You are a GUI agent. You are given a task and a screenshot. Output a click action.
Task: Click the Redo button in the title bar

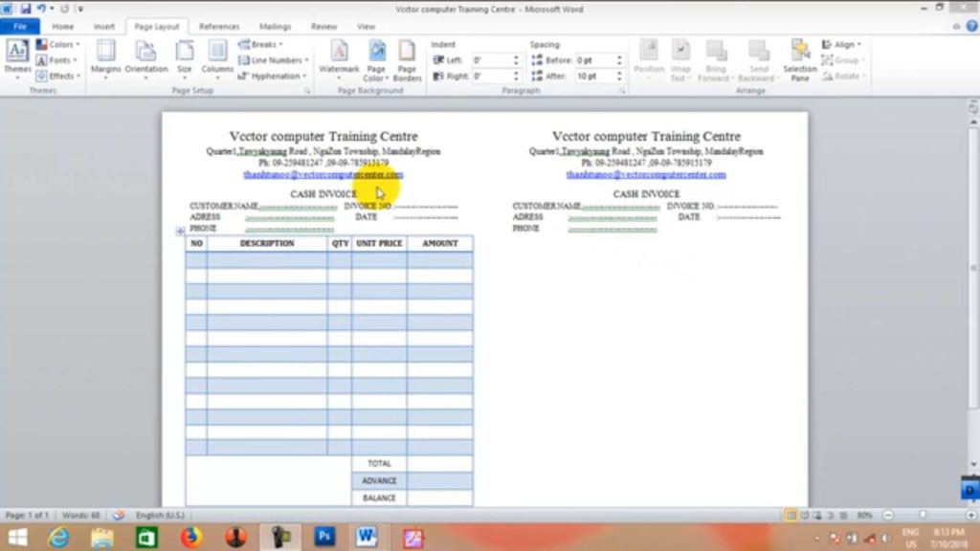click(x=64, y=9)
